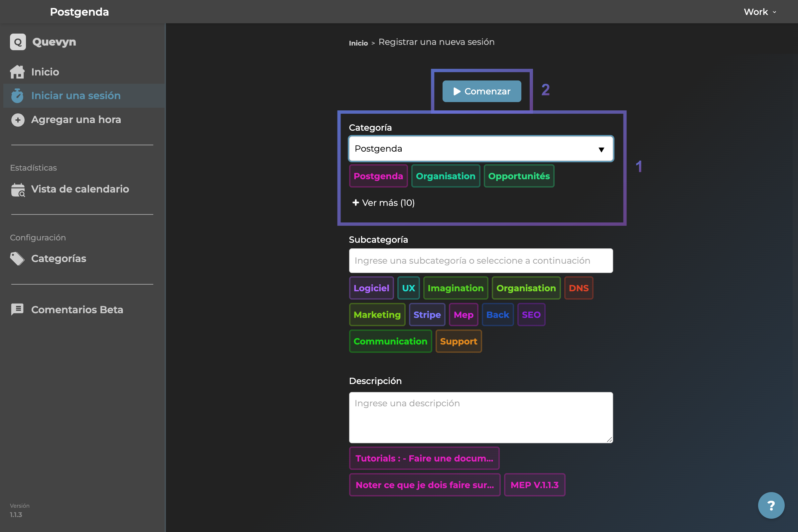Select Iniciar una sesión in the sidebar

84,96
